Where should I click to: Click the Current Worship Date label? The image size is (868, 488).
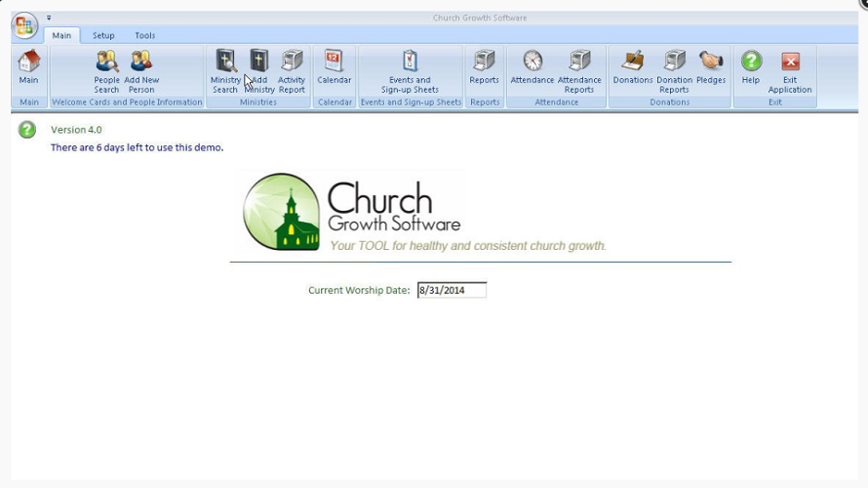(x=359, y=290)
